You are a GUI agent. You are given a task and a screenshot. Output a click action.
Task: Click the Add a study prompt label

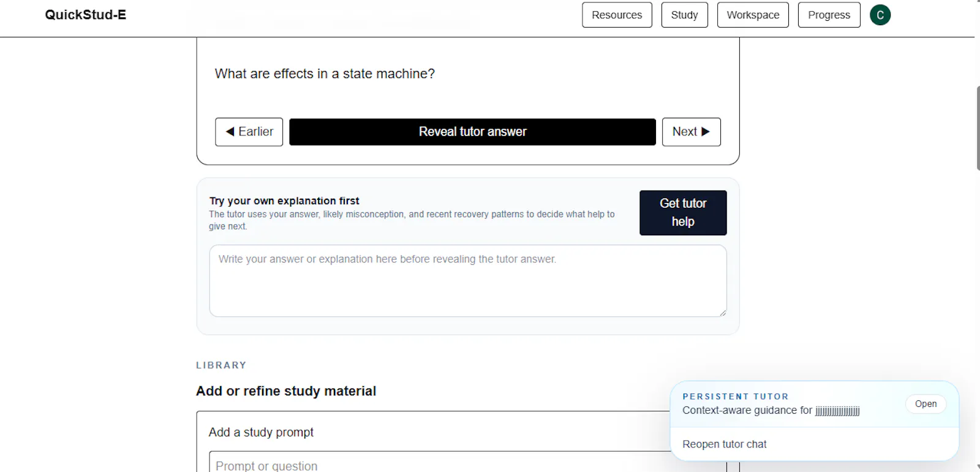[x=261, y=432]
